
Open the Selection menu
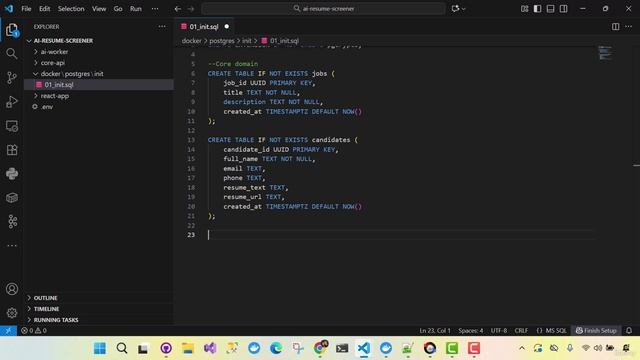[71, 9]
